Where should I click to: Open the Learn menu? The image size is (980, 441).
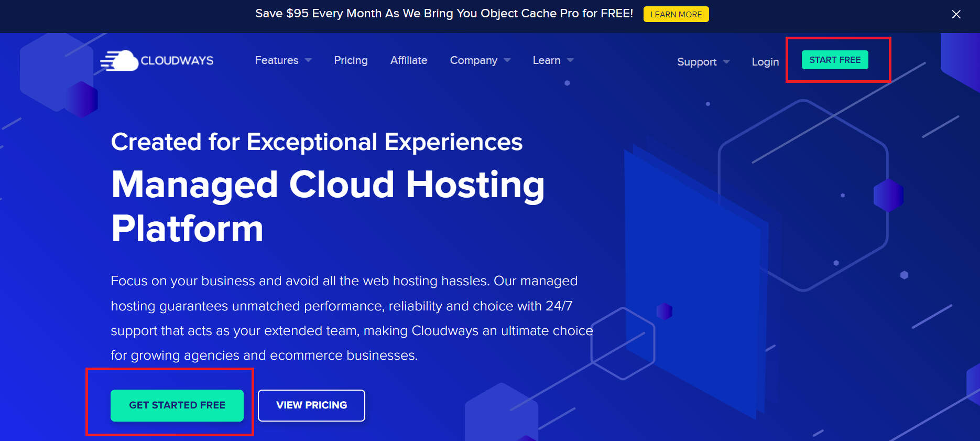[x=547, y=60]
